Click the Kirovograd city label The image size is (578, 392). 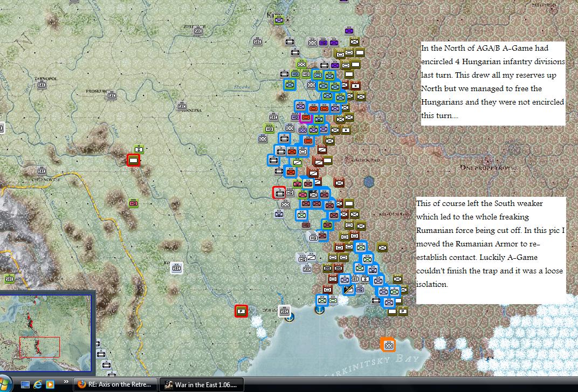tap(366, 160)
